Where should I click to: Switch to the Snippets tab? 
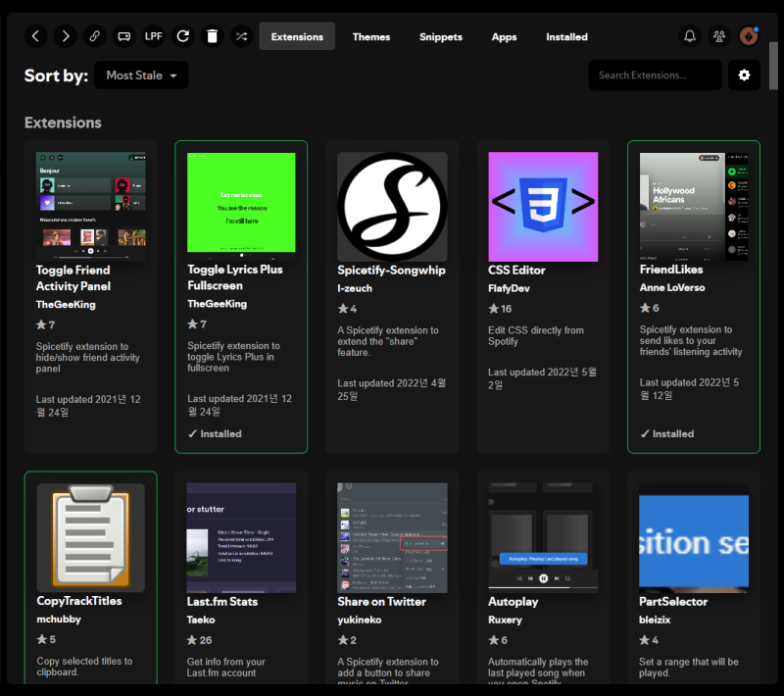pyautogui.click(x=441, y=37)
